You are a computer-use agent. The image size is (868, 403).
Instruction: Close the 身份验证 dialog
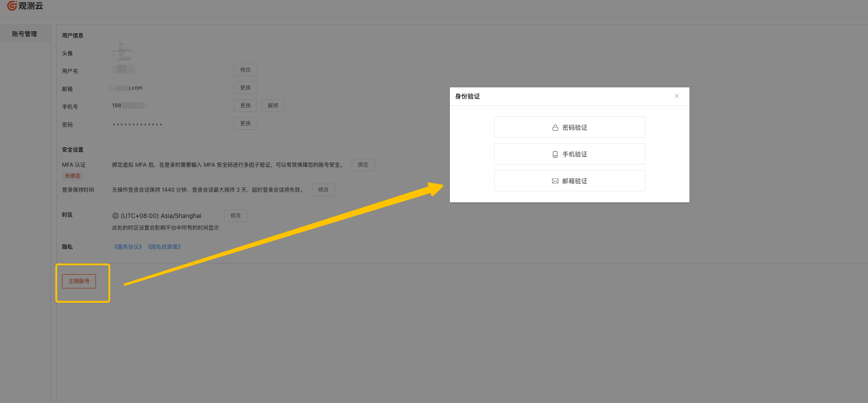tap(677, 96)
